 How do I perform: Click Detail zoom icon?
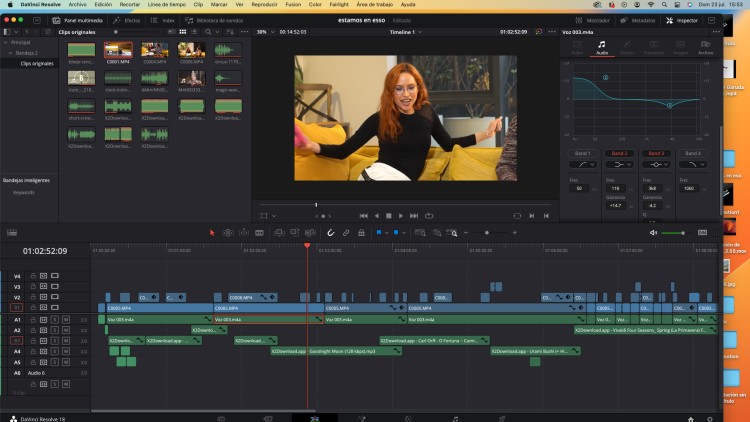[437, 233]
